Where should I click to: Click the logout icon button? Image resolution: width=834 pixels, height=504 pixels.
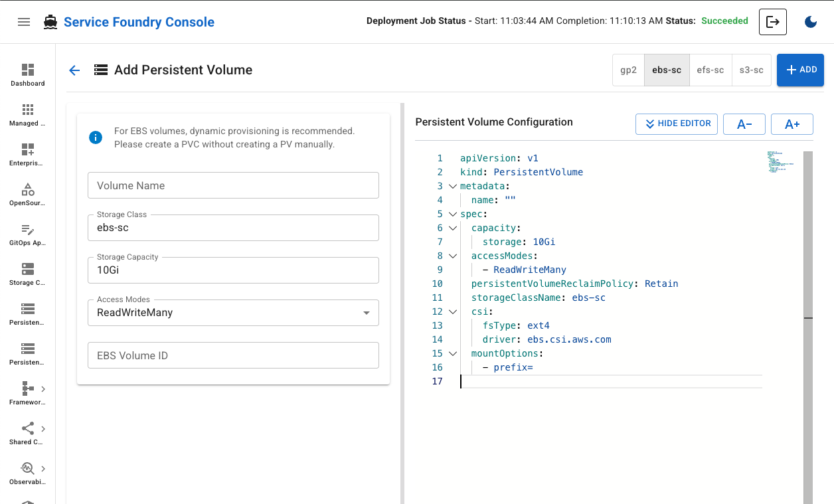pyautogui.click(x=773, y=22)
